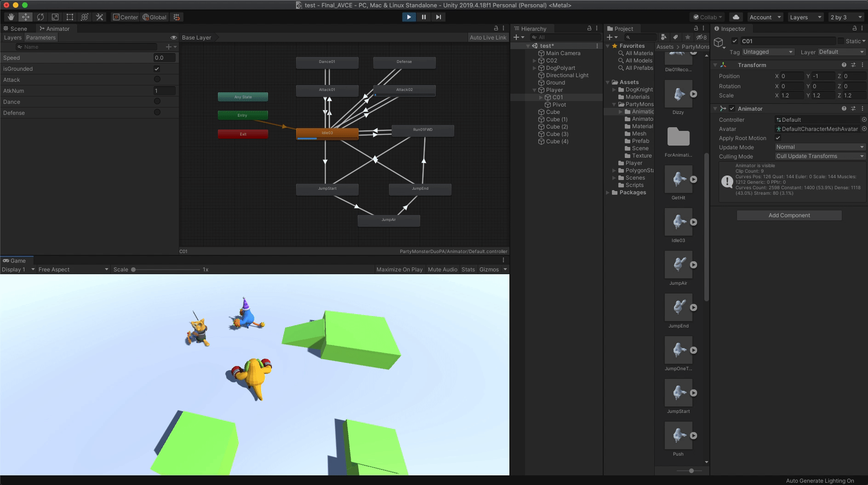Toggle grid snapping icon
Screen dimensions: 868x485
(x=177, y=17)
